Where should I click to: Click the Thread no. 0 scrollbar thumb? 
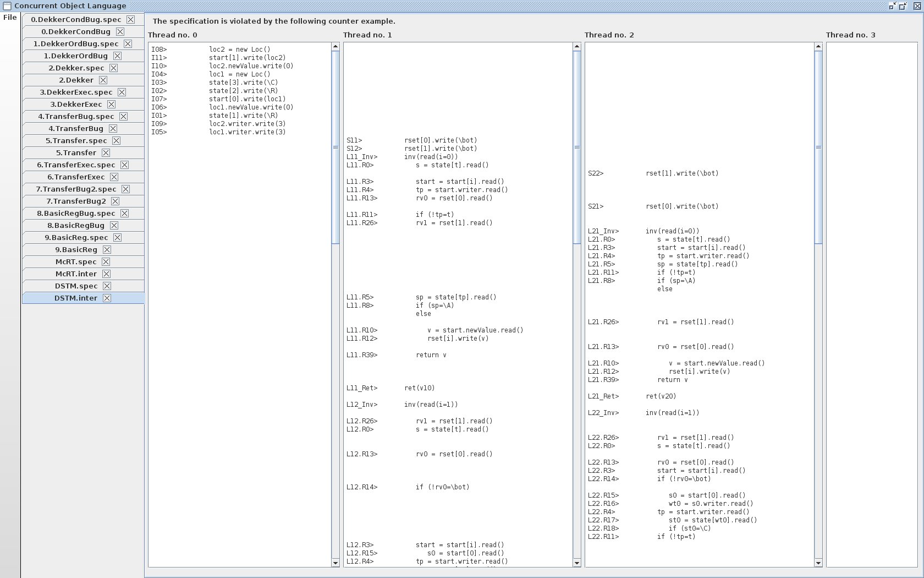(x=335, y=147)
